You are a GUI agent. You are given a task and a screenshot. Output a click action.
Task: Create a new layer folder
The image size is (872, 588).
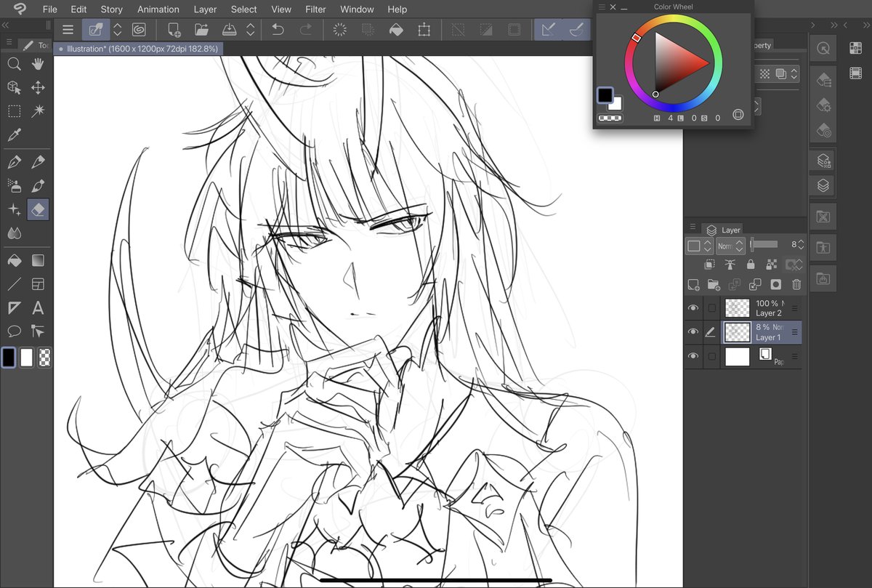pyautogui.click(x=714, y=284)
